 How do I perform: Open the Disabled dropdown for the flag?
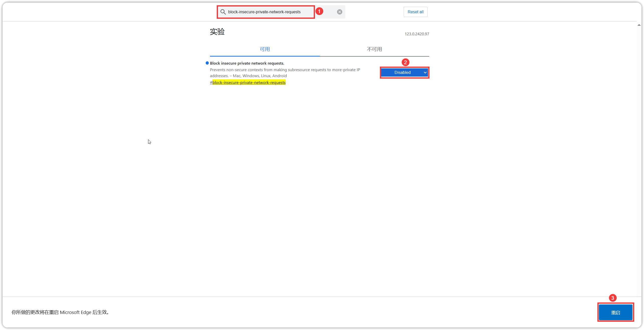coord(404,72)
